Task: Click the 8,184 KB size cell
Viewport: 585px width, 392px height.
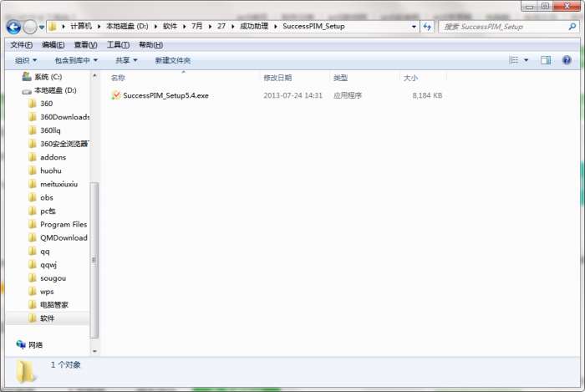Action: click(427, 95)
